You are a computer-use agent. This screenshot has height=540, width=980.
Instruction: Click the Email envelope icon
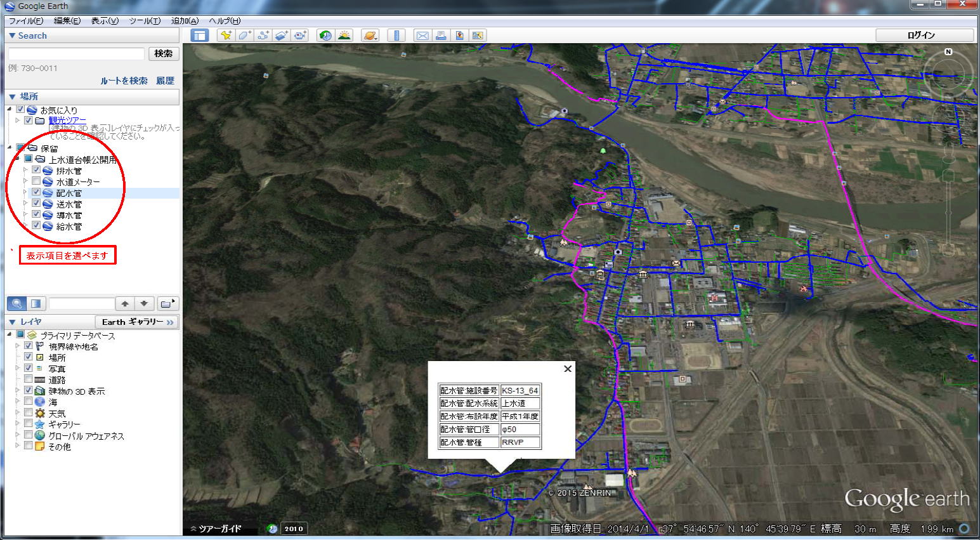(x=422, y=36)
